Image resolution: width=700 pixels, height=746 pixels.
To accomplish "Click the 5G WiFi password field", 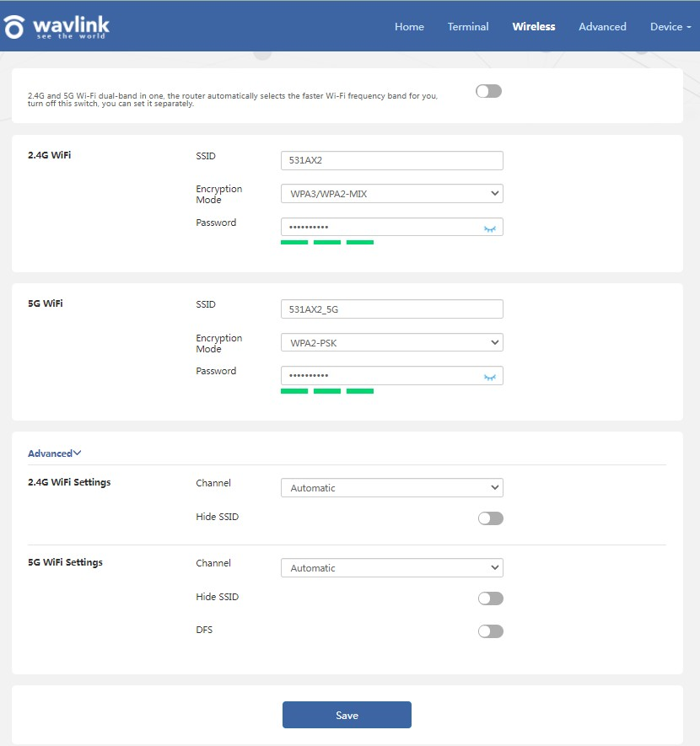I will coord(380,376).
